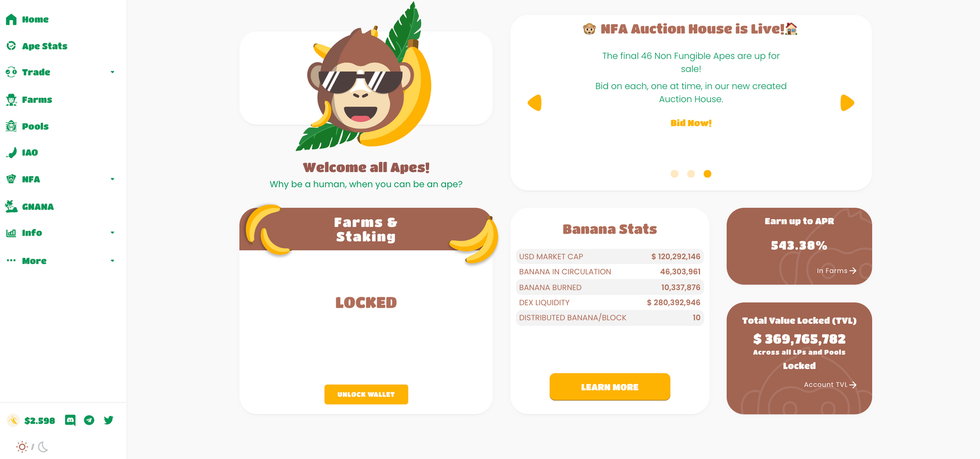Open the Discord icon in sidebar footer
Screen dimensions: 980x459
click(x=70, y=420)
